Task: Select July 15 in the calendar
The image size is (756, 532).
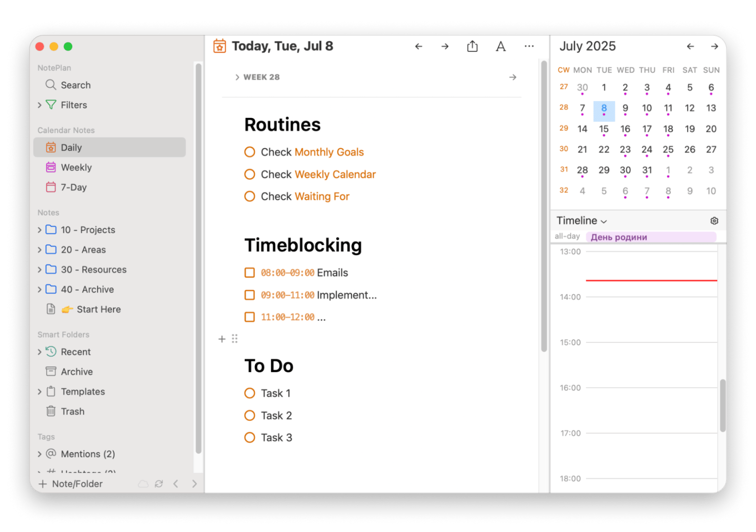Action: [x=603, y=129]
